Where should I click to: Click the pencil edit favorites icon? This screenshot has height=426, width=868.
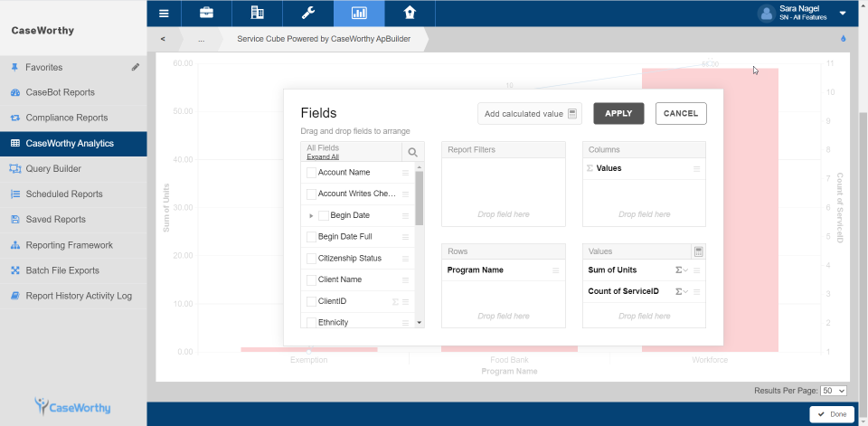point(136,67)
